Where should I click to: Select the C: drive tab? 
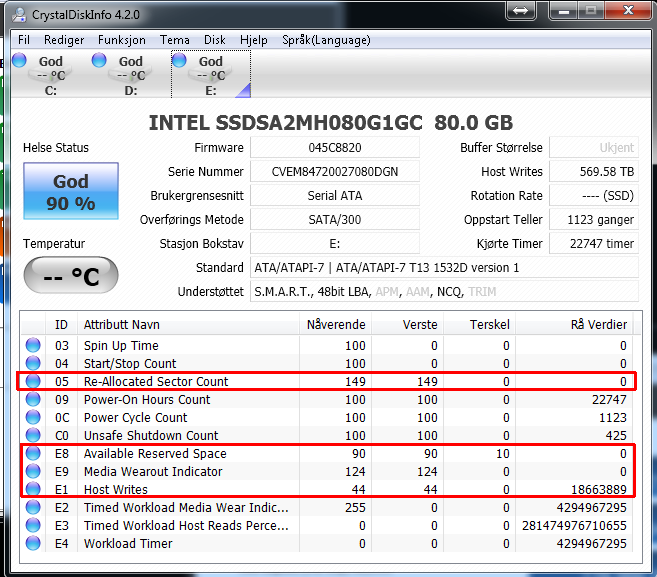51,75
